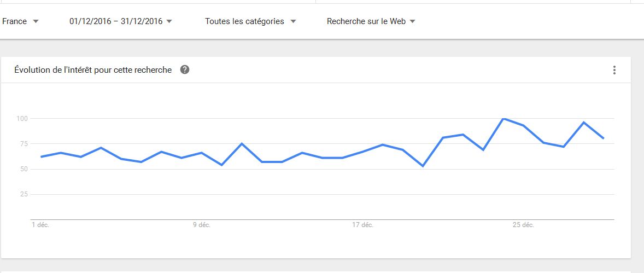Click the Évolution de l'intérêt pour cette recherche title

pyautogui.click(x=93, y=70)
